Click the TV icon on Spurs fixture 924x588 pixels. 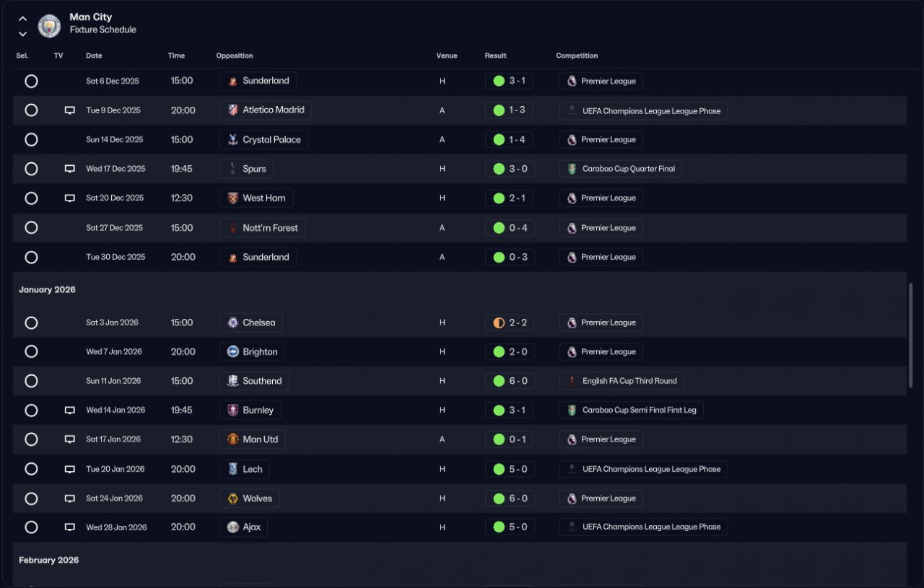pos(70,169)
